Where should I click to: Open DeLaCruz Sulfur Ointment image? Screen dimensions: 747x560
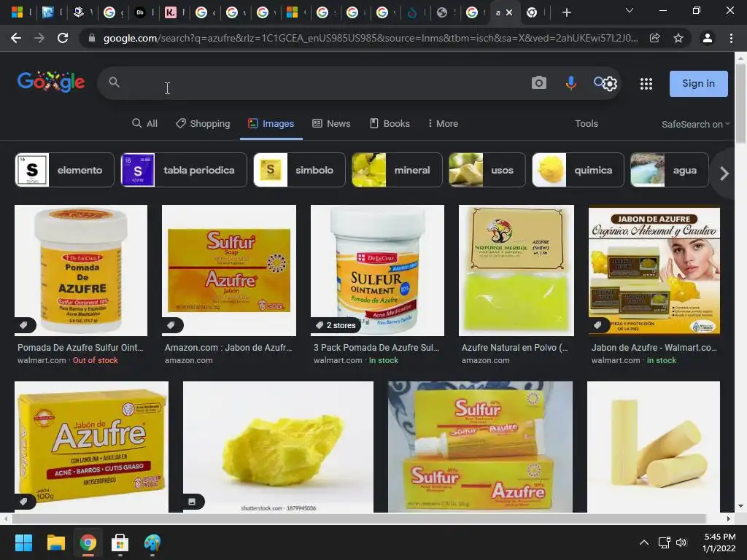[x=377, y=271]
